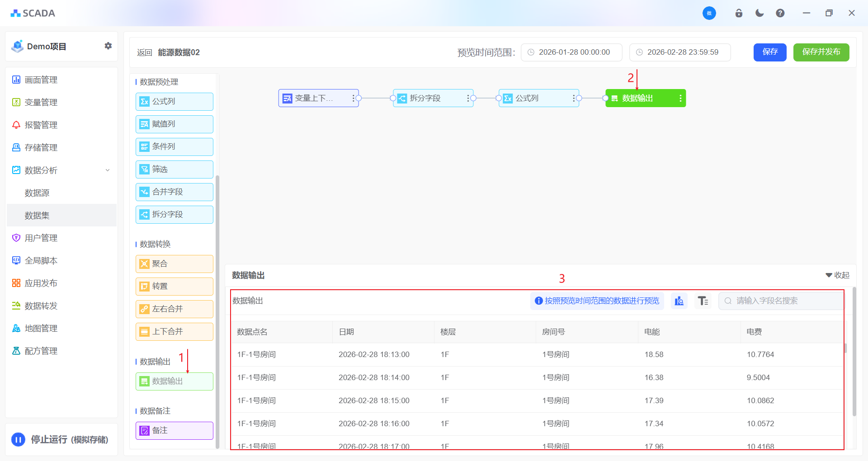Screen dimensions: 868x461
Task: Click the 返回 link
Action: 145,53
